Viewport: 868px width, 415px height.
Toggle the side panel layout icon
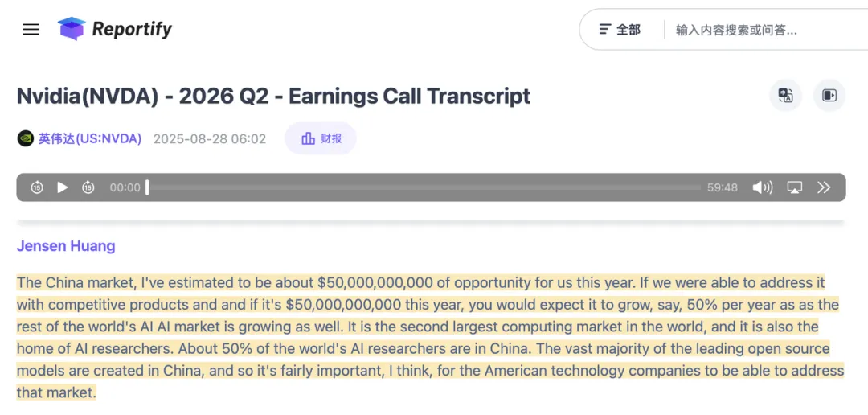829,96
